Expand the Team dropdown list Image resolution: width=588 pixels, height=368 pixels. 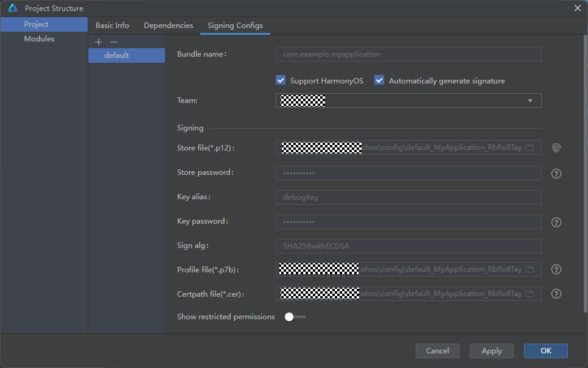pos(530,101)
